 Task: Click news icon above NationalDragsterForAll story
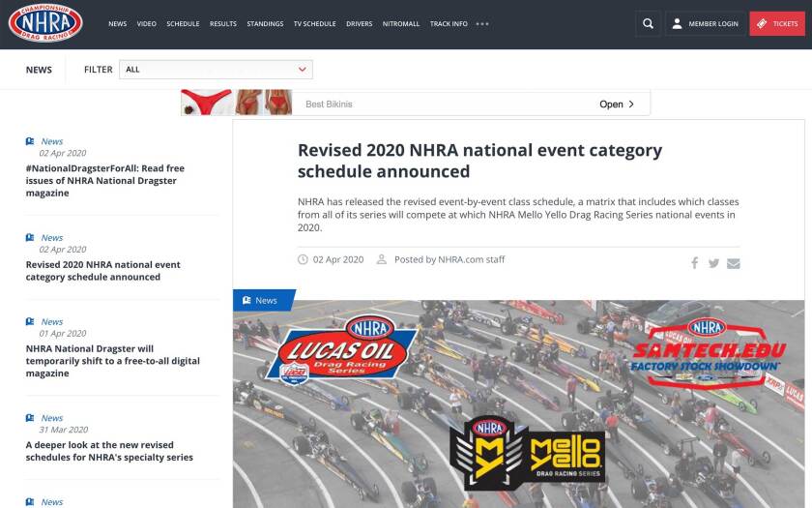(x=30, y=141)
